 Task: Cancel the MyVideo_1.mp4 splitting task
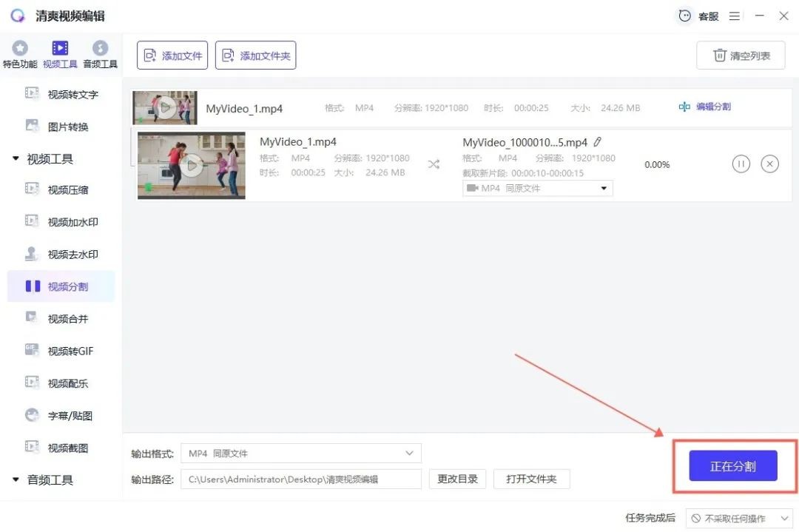coord(769,164)
